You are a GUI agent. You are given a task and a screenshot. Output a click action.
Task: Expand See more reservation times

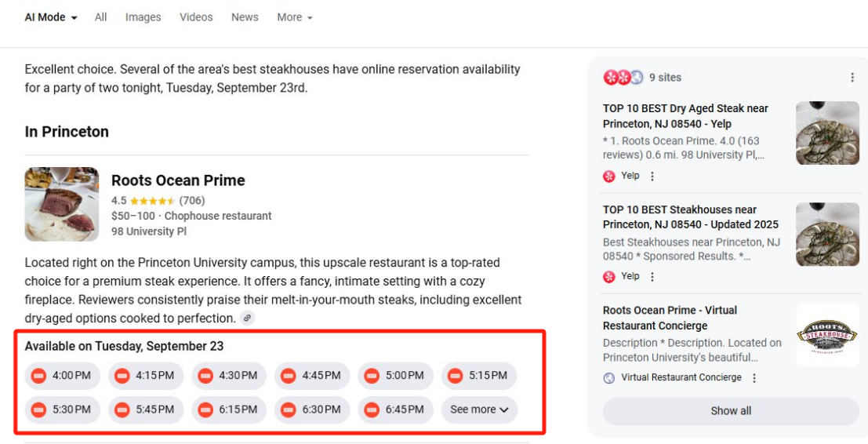(479, 409)
